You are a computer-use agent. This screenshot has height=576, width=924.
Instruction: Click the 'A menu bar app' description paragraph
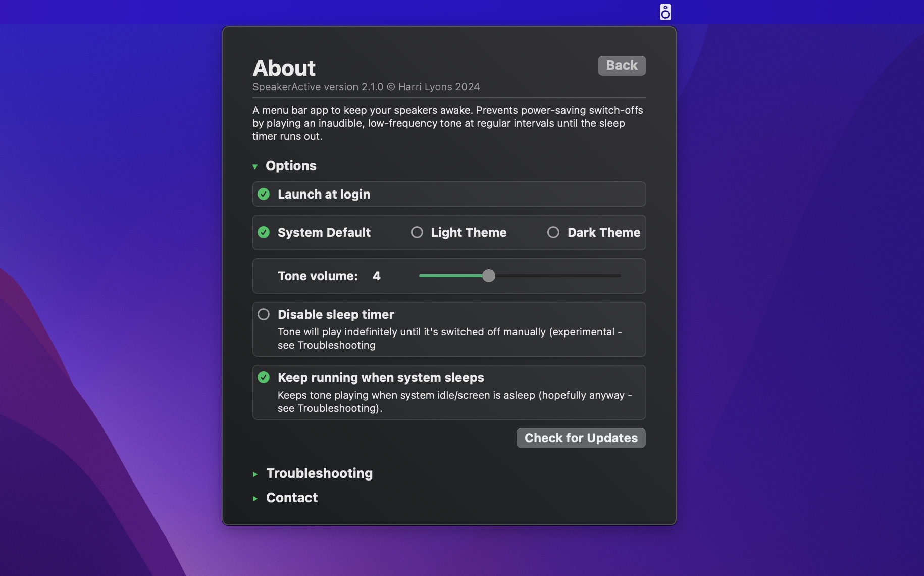click(x=448, y=123)
